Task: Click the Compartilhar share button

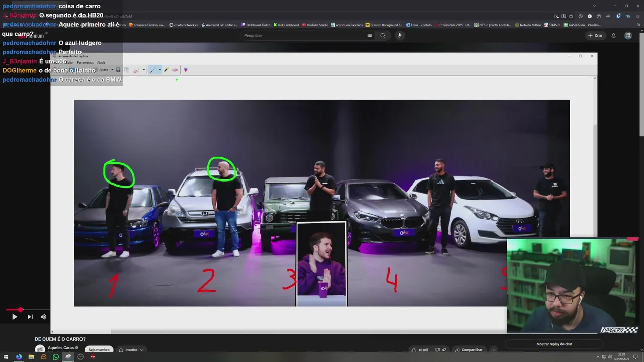Action: [x=469, y=350]
